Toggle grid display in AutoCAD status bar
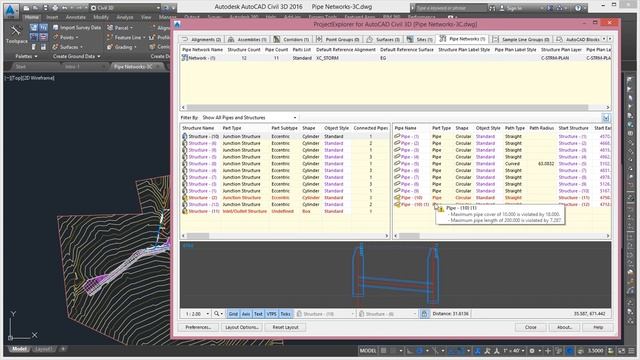Viewport: 640px width, 360px height. point(384,351)
